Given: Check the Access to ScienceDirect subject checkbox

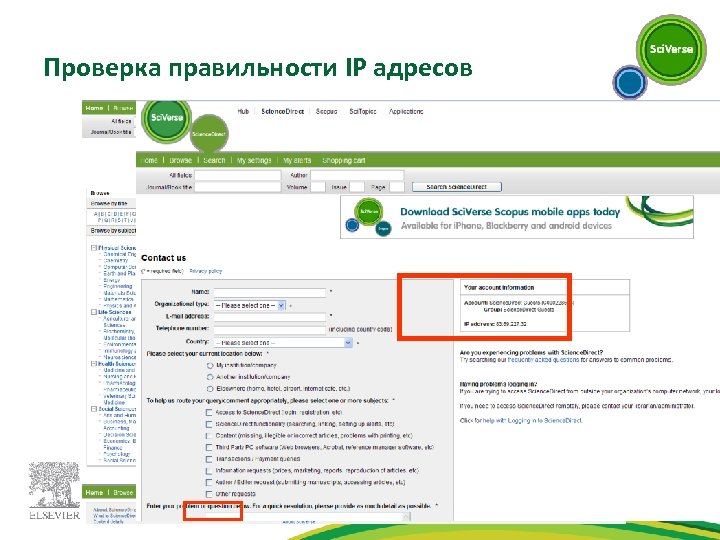Looking at the screenshot, I should click(x=209, y=413).
